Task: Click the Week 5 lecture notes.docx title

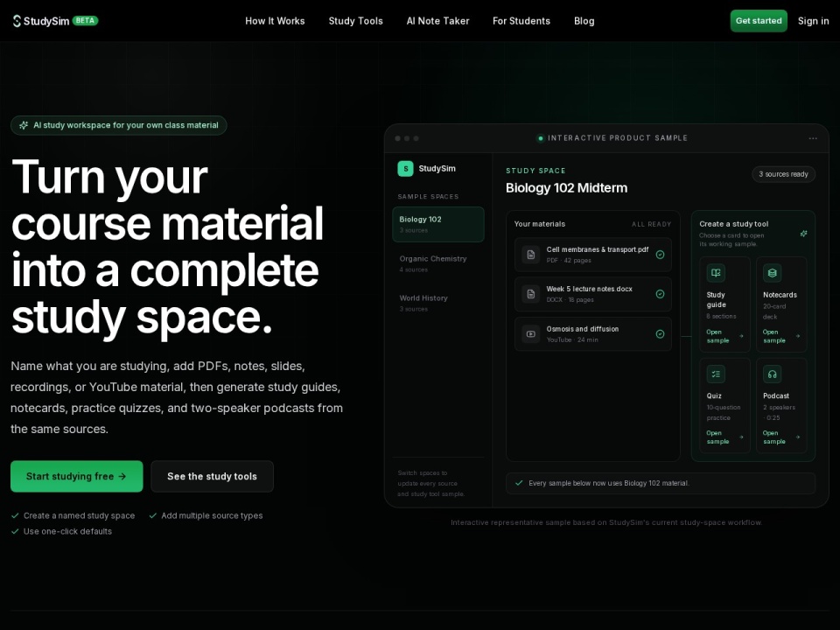Action: [x=589, y=289]
